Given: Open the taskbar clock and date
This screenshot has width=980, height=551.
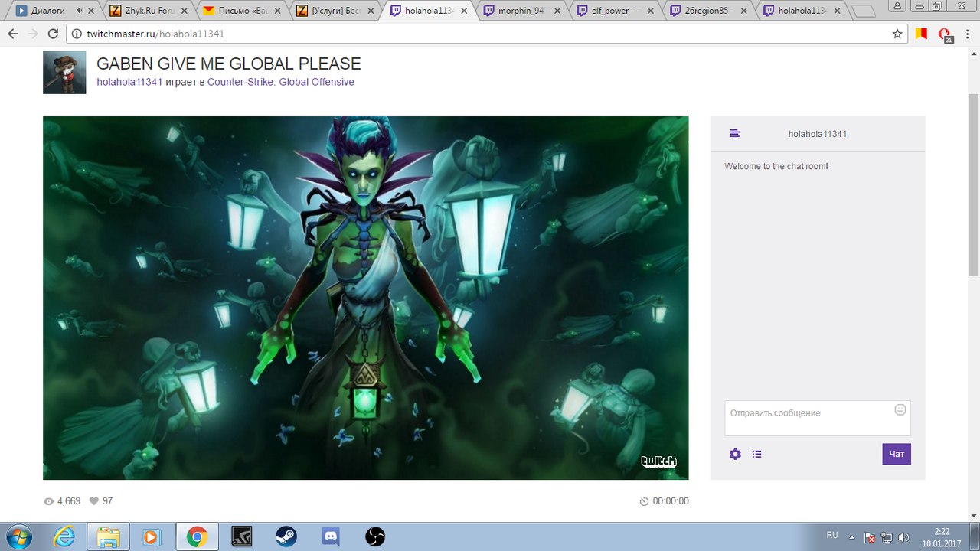Looking at the screenshot, I should point(942,537).
